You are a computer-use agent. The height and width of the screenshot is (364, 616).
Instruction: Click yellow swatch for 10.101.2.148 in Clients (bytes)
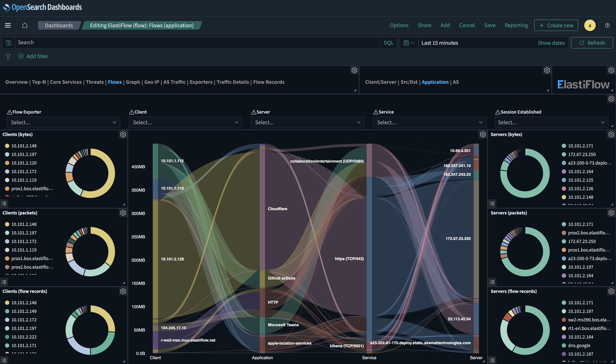point(7,146)
